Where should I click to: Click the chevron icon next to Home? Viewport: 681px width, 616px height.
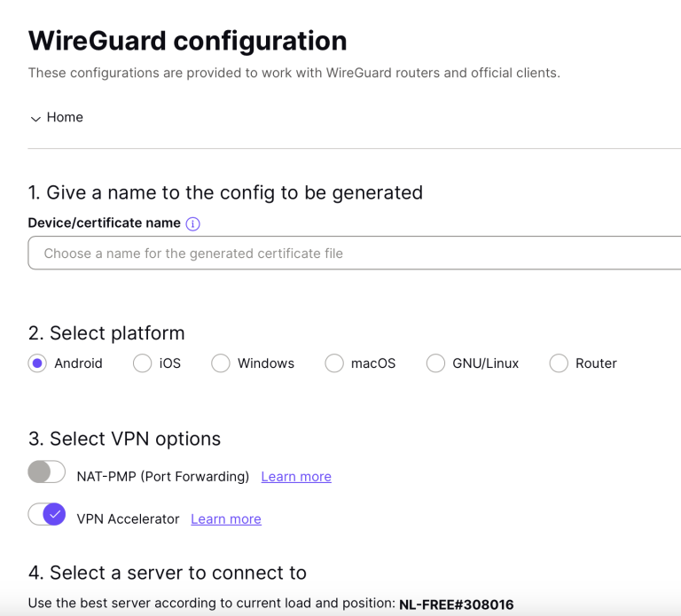click(35, 119)
